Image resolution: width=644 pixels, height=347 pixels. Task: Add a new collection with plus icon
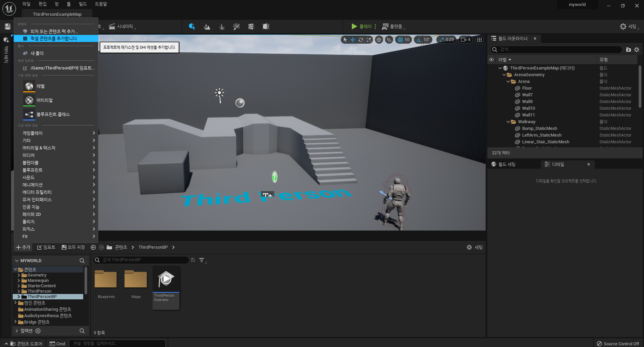[x=38, y=331]
